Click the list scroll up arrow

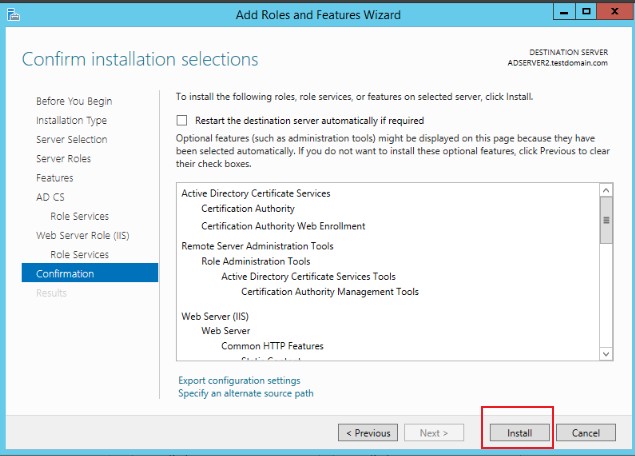point(606,190)
